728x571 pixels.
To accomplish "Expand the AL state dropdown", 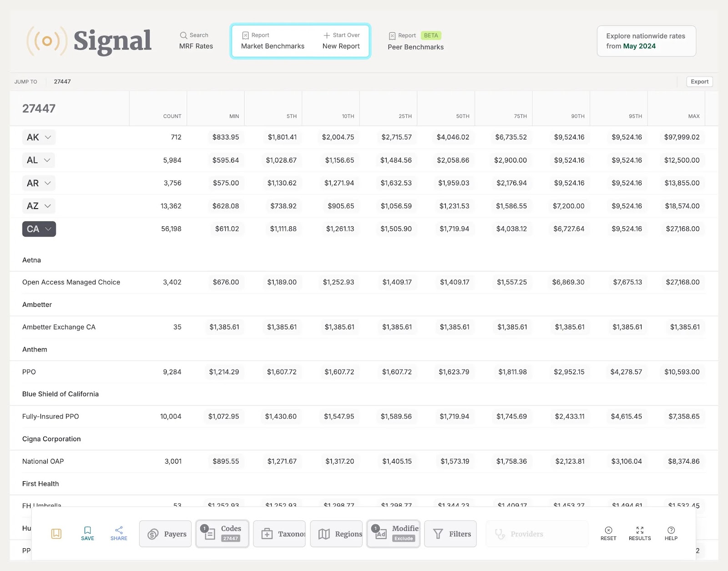I will point(38,160).
